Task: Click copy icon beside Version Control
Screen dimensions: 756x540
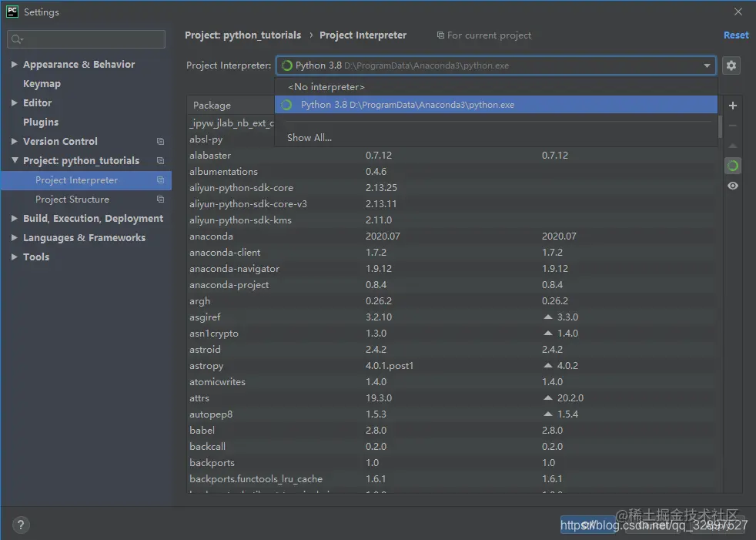Action: (x=161, y=142)
